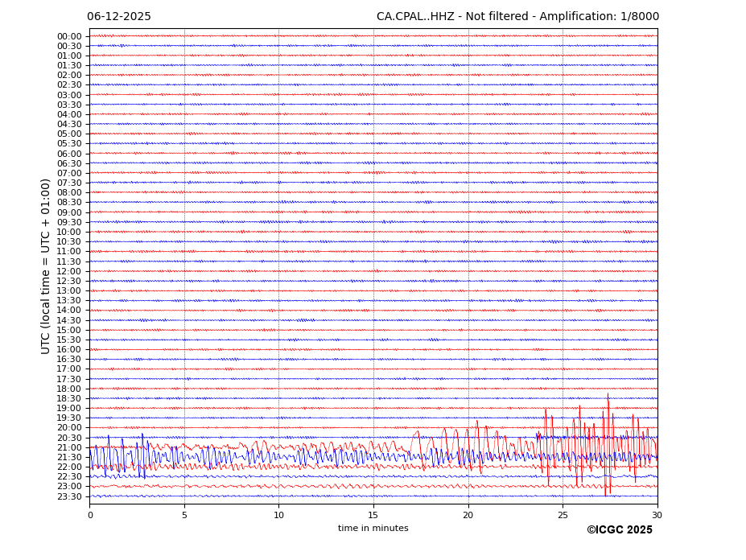746x560 pixels.
Task: Click the 10 tick on the minutes axis
Action: click(278, 515)
